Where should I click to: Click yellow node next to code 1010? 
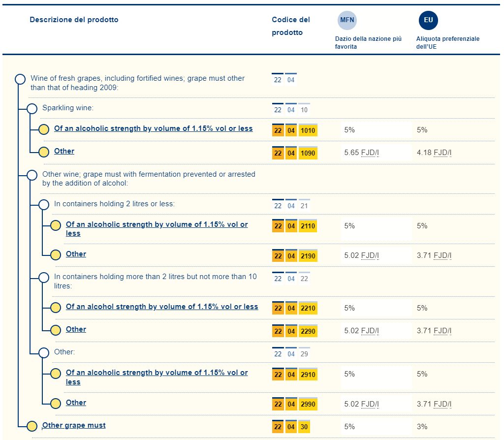tap(44, 129)
